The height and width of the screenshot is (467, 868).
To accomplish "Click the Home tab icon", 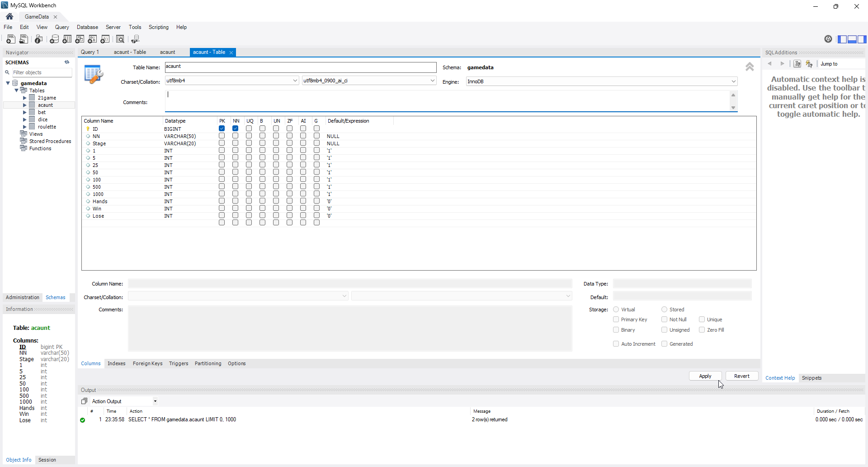I will [9, 16].
